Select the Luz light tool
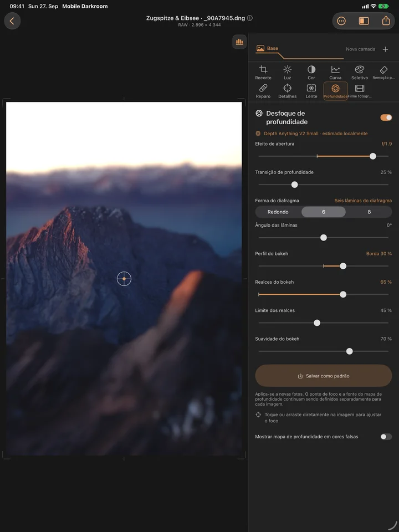This screenshot has width=399, height=532. pos(287,73)
